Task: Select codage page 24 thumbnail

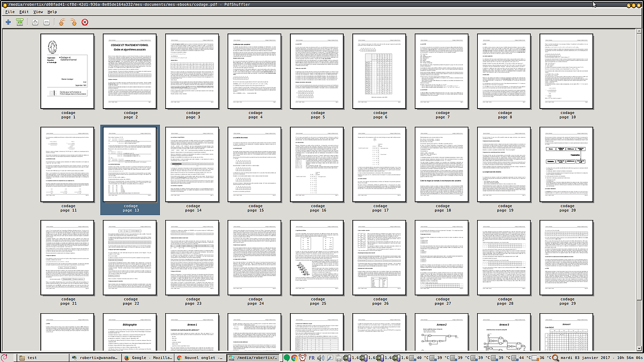Action: tap(255, 258)
